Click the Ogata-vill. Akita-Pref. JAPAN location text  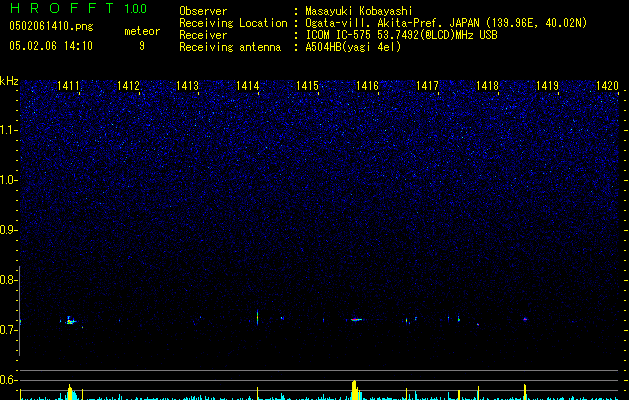tap(446, 23)
